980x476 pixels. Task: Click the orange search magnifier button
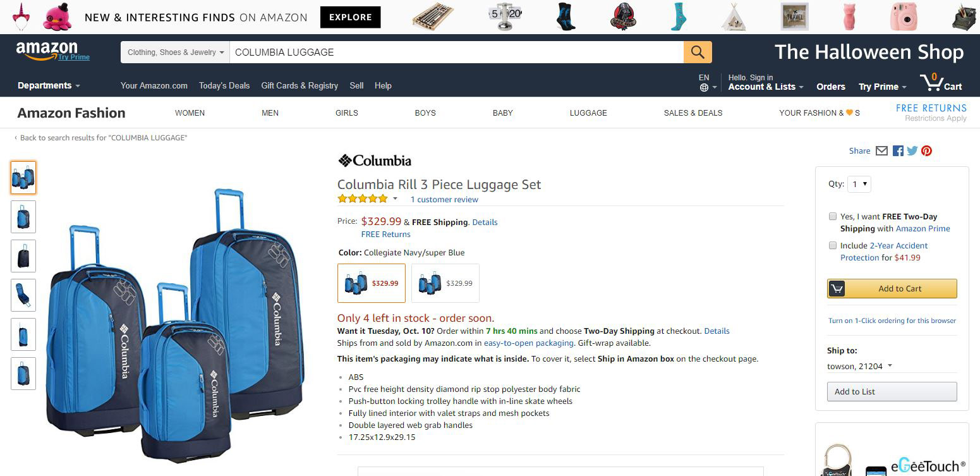click(698, 52)
